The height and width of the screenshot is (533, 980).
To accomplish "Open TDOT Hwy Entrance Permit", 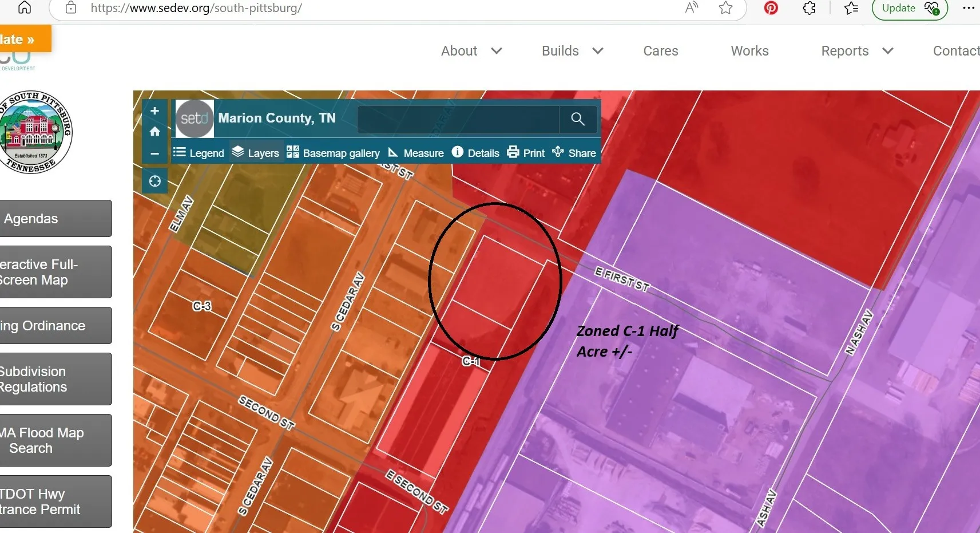I will [x=55, y=502].
